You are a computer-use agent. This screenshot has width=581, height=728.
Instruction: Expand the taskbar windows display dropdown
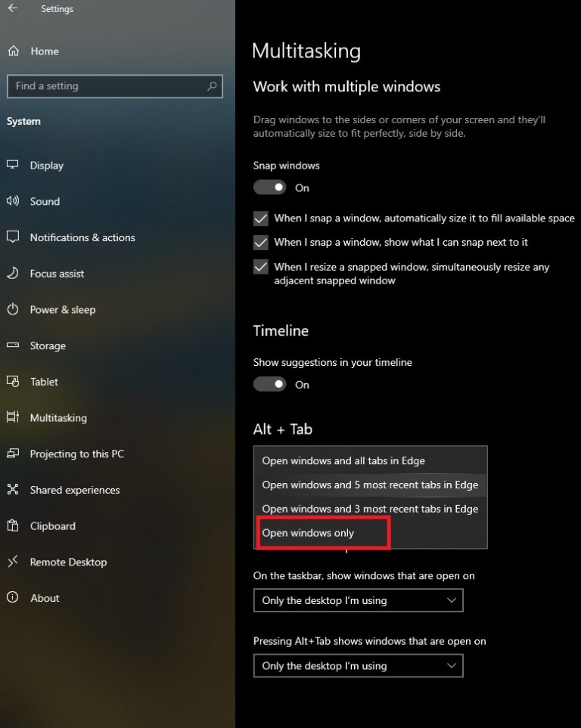358,599
